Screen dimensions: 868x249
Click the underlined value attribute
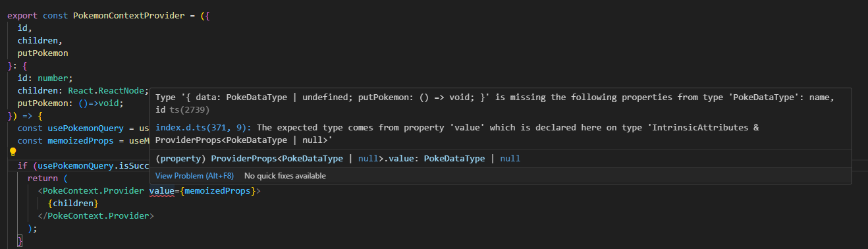click(x=162, y=190)
